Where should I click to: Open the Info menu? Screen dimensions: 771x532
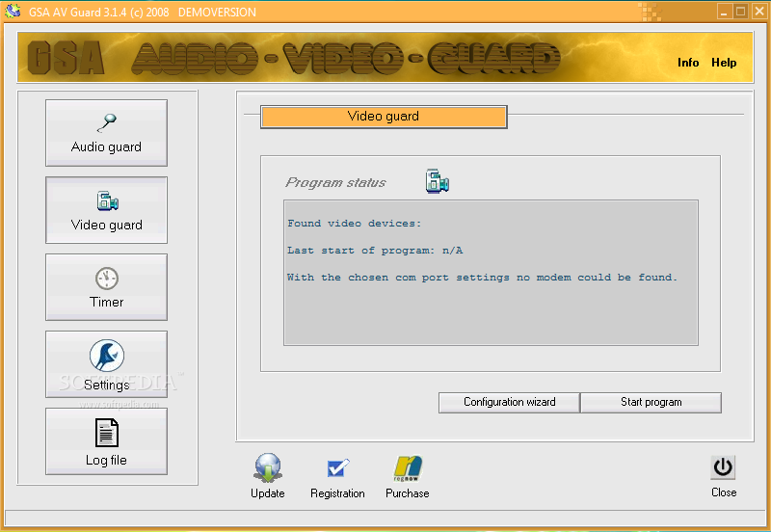click(x=688, y=63)
